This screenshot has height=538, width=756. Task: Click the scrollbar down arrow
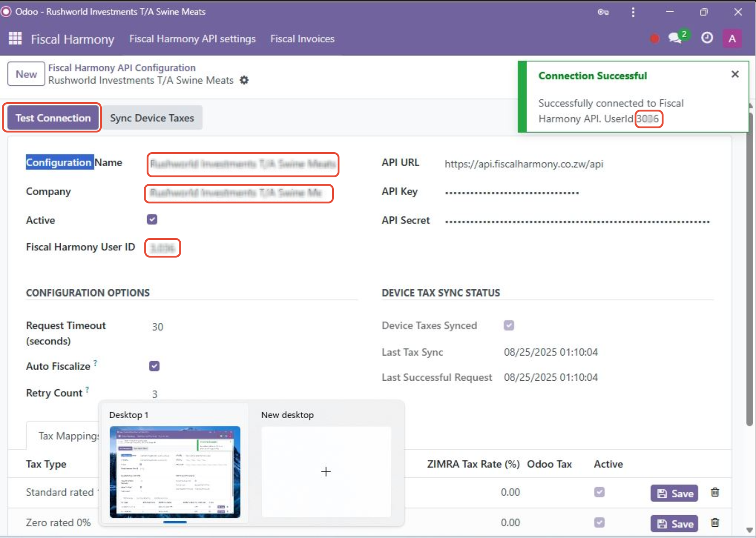pos(749,531)
